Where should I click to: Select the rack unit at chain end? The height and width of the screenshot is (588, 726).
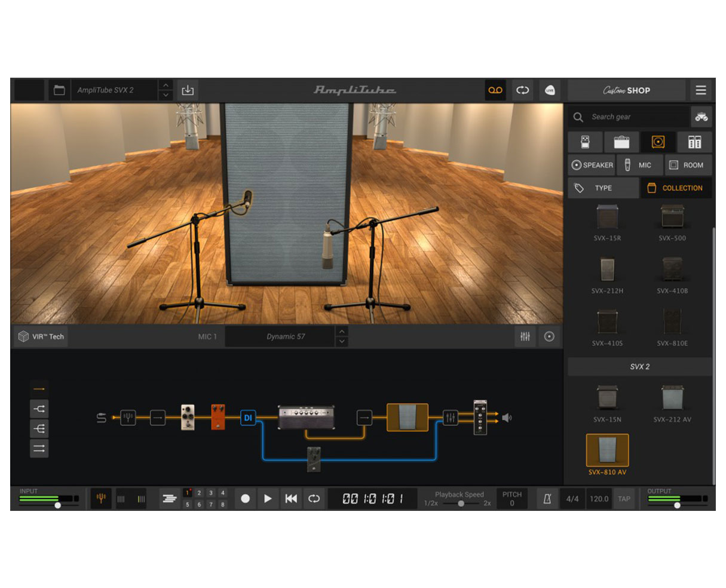[480, 417]
